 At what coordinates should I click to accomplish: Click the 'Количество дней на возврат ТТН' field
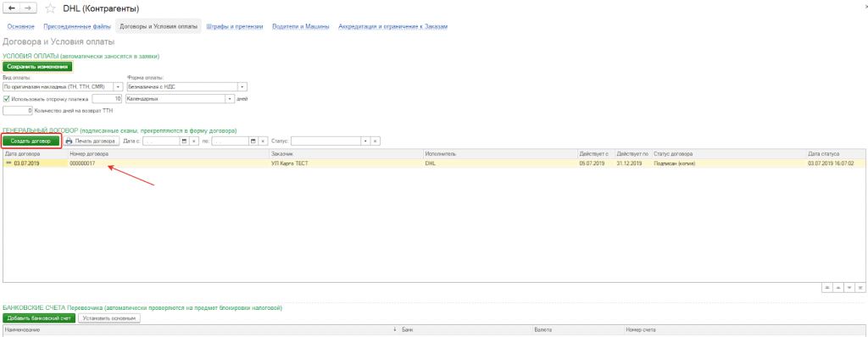coord(18,111)
